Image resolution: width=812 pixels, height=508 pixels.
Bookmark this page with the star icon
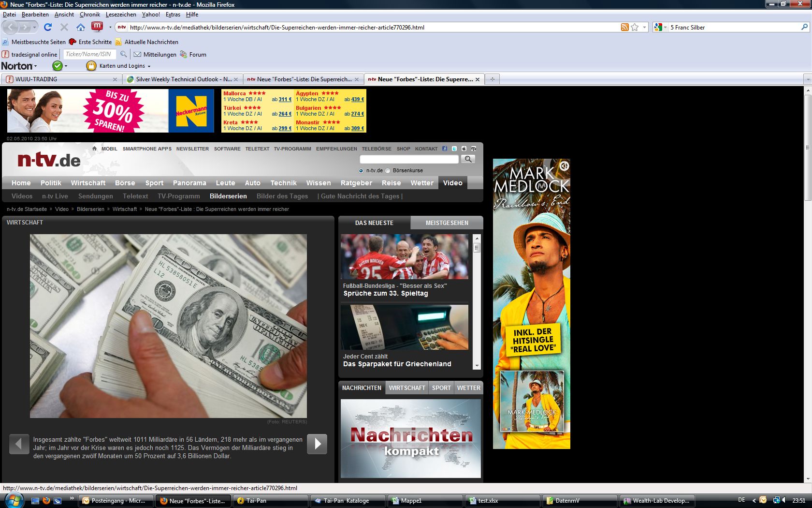point(635,28)
